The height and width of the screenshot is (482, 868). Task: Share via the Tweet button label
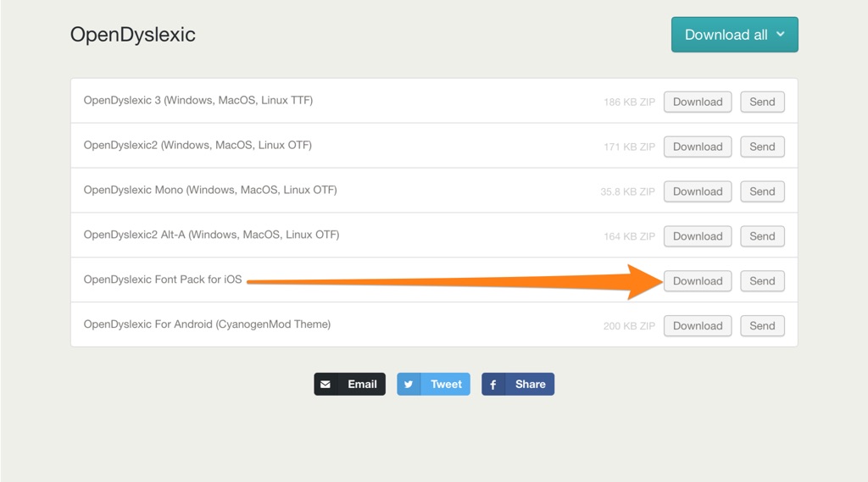pyautogui.click(x=446, y=385)
